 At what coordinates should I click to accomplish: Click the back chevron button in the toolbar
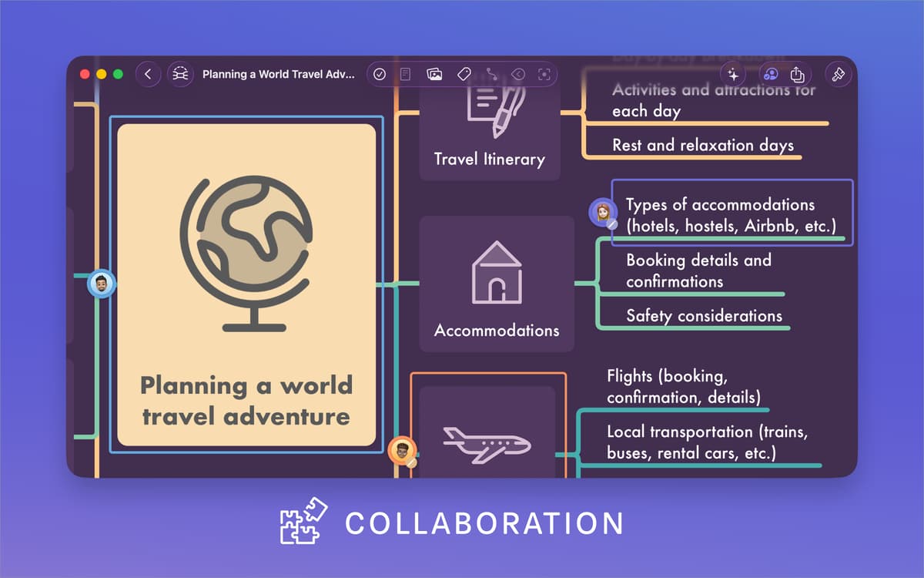pos(148,75)
